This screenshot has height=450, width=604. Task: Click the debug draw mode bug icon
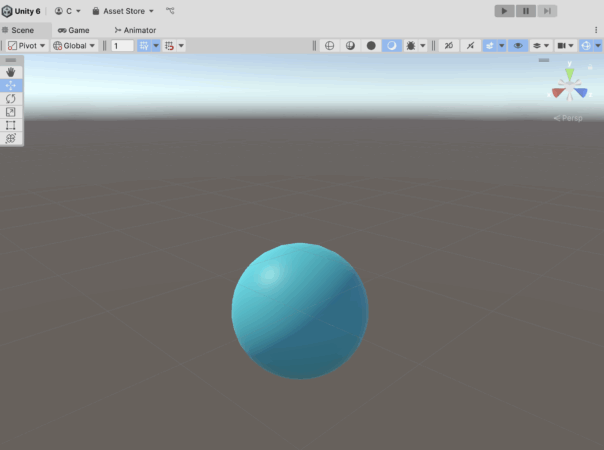tap(411, 45)
